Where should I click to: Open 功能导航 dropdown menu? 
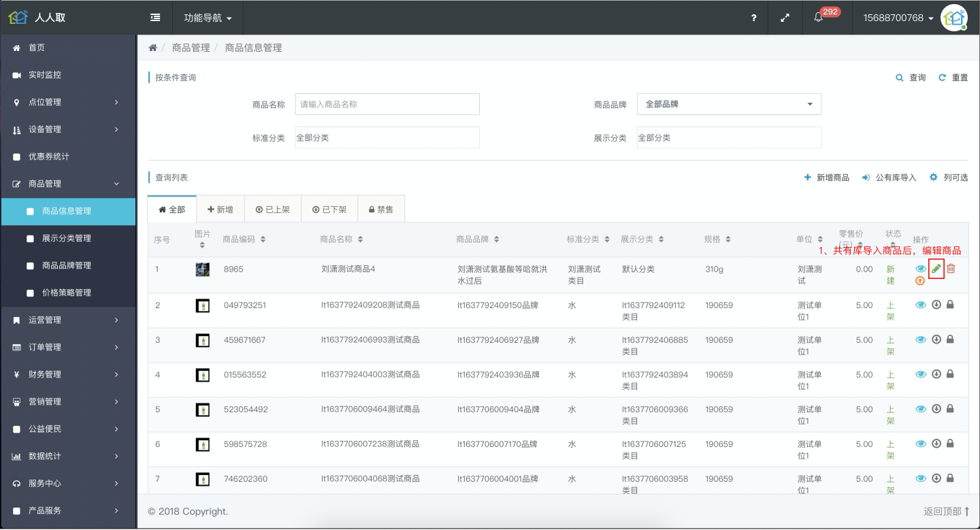[x=208, y=18]
